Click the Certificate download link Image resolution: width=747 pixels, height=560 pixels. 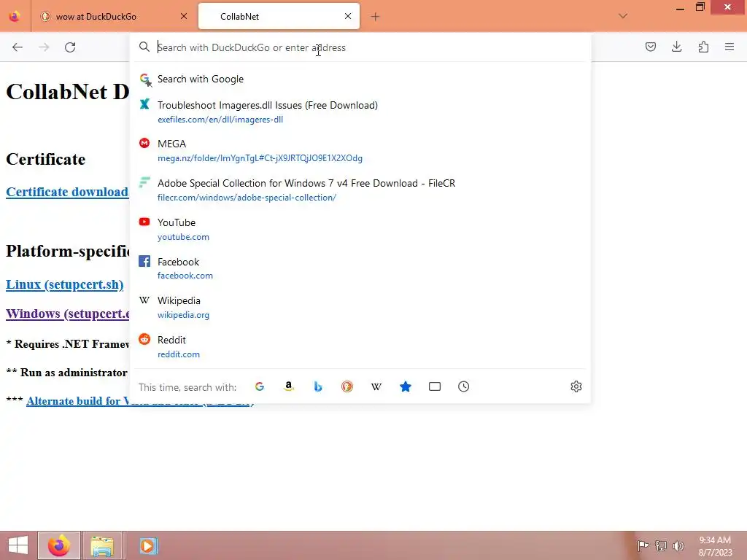point(67,192)
